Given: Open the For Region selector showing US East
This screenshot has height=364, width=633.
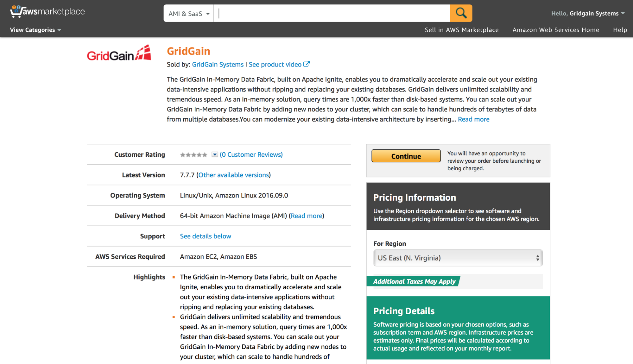Looking at the screenshot, I should coord(458,258).
